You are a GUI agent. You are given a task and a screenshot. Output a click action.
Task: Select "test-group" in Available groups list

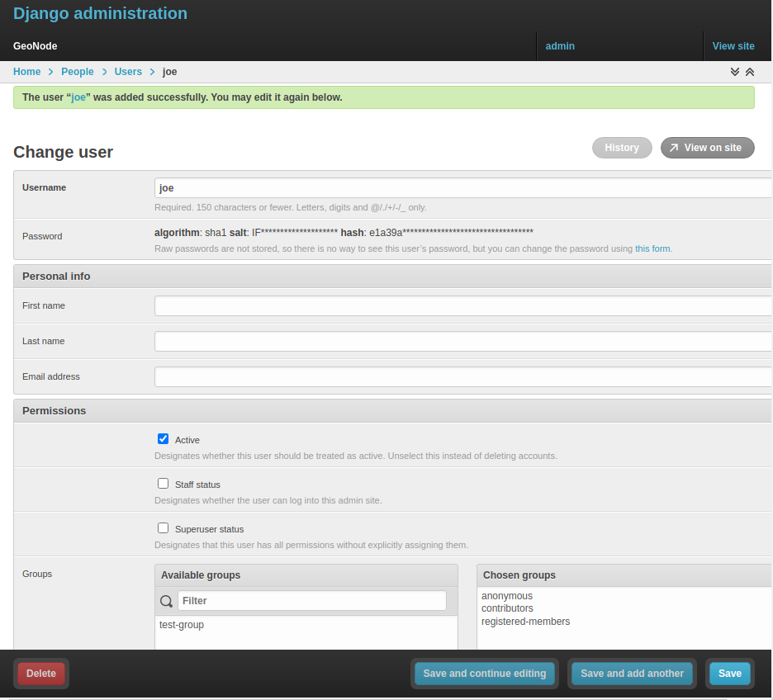tap(181, 624)
